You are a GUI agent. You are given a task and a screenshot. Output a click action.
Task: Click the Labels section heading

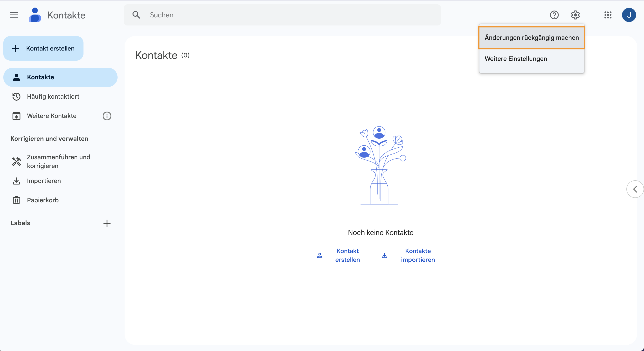[x=20, y=223]
